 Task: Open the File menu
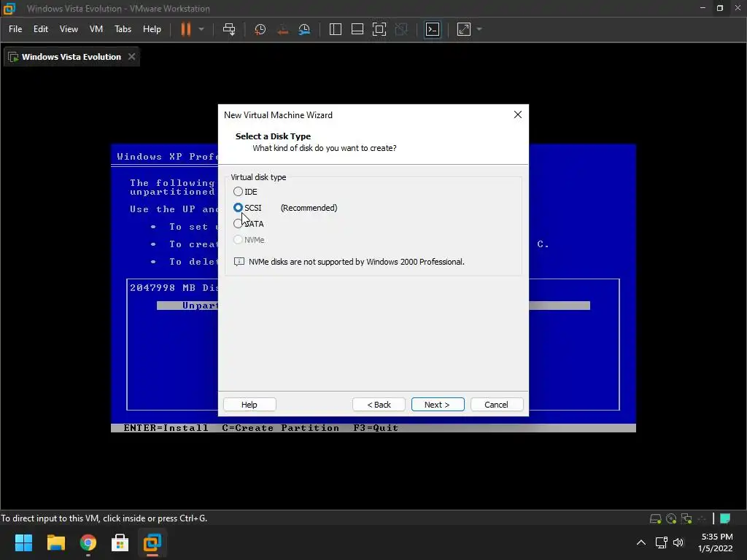[15, 29]
